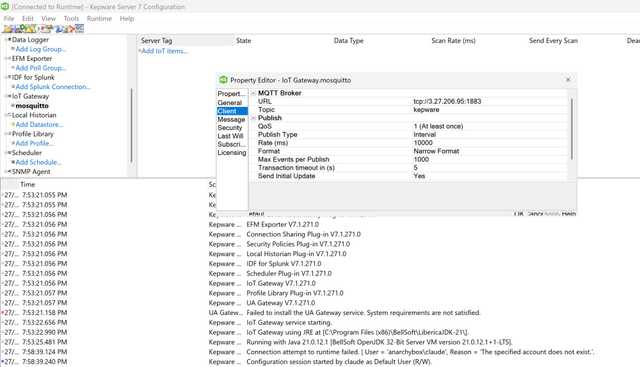Click the icon beside Add Schedule

coord(13,162)
